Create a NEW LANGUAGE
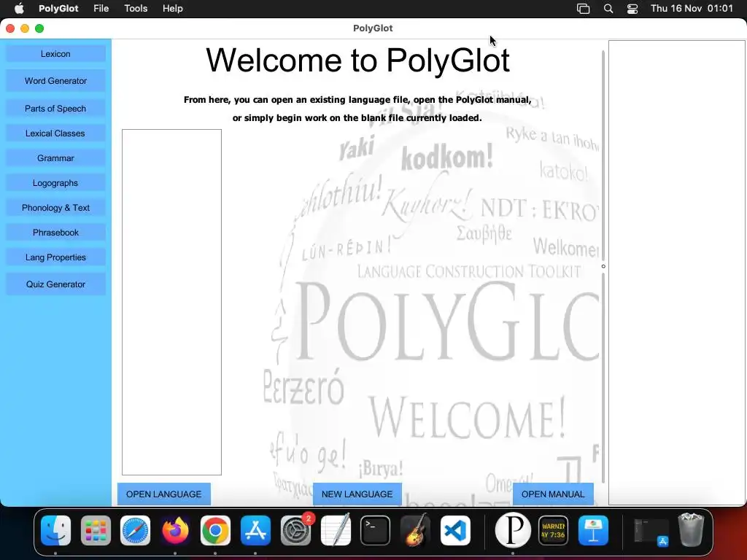The width and height of the screenshot is (747, 560). [x=357, y=494]
